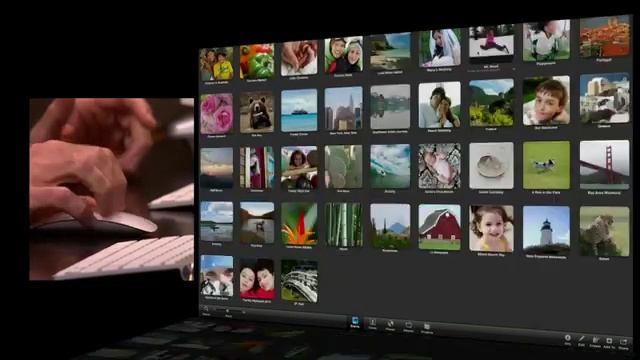The image size is (640, 360).
Task: Click the Add To icon
Action: tap(609, 342)
